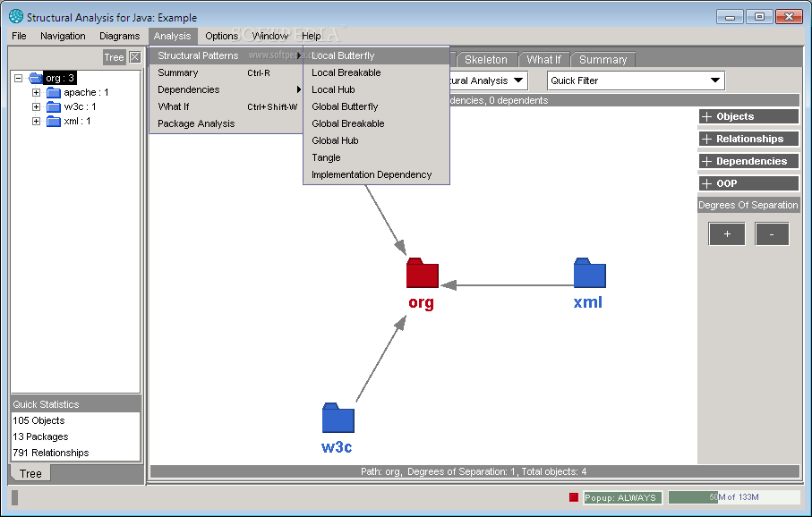The width and height of the screenshot is (812, 517).
Task: Select 'org : 3' tree label
Action: coord(60,78)
